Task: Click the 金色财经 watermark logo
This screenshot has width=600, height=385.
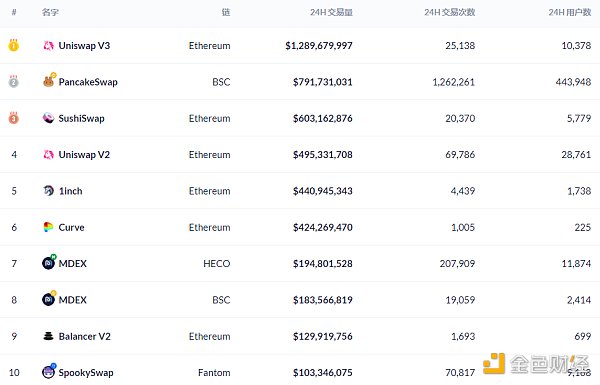Action: tap(536, 364)
